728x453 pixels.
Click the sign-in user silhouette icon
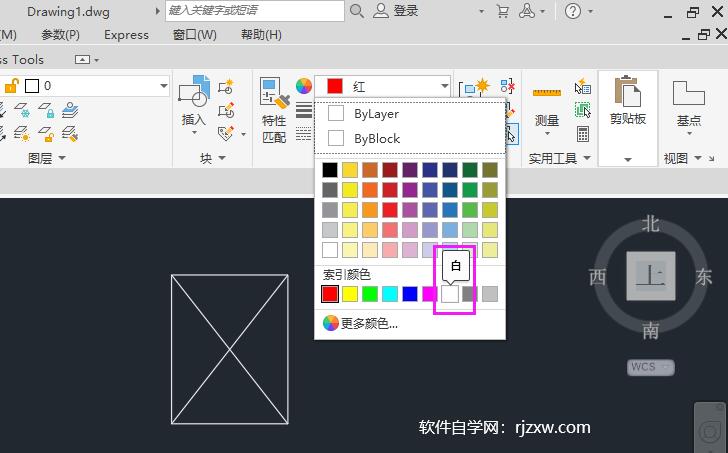(381, 11)
